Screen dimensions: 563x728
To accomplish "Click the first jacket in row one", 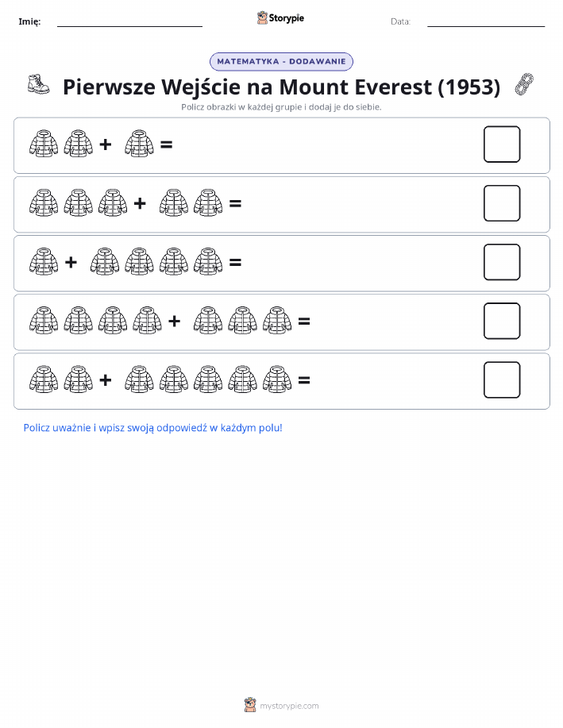I will tap(44, 144).
